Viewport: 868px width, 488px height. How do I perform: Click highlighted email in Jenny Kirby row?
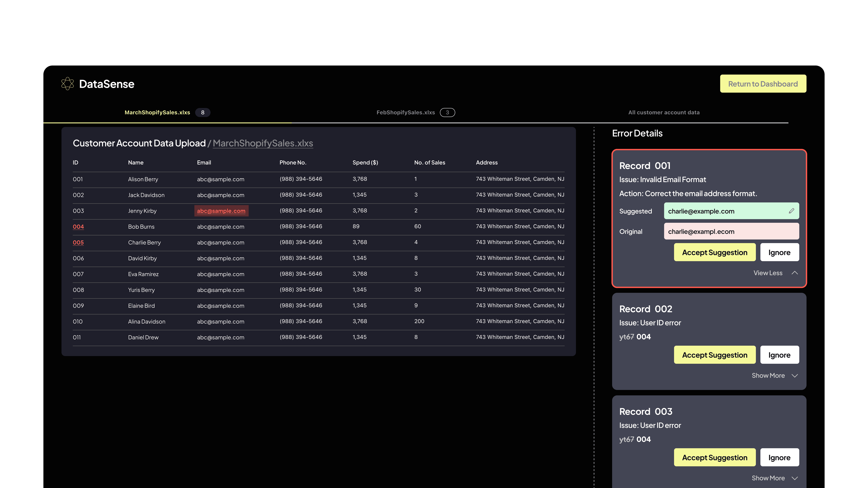[221, 211]
